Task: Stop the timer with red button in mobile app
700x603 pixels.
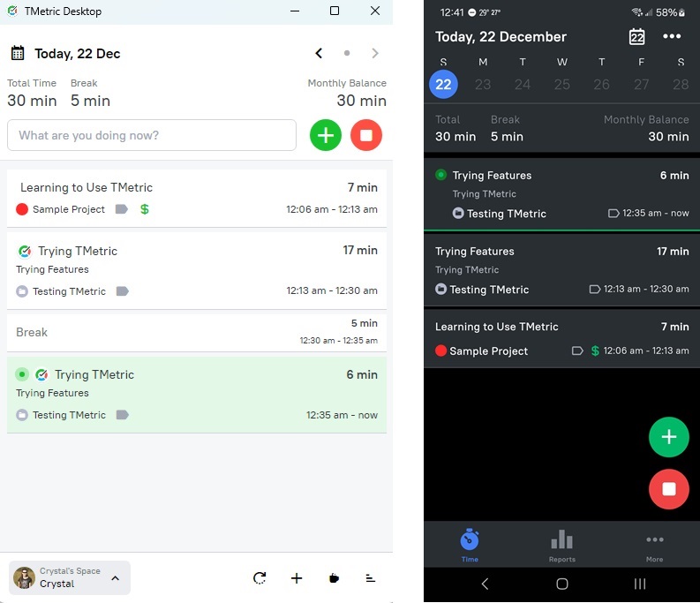Action: 669,489
